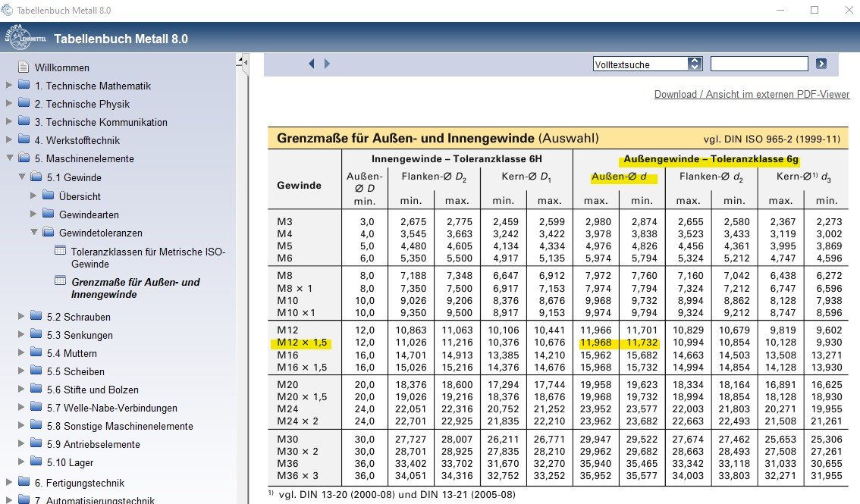The width and height of the screenshot is (860, 504).
Task: Expand 5.2 Schrauben tree arrow
Action: point(20,315)
